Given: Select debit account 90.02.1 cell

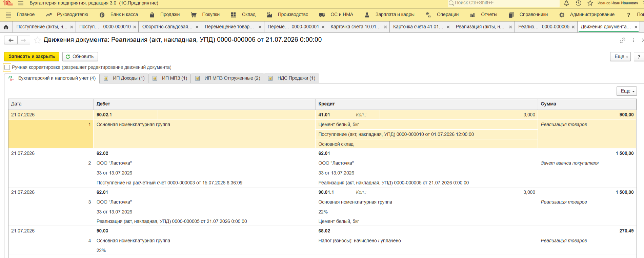Looking at the screenshot, I should (x=112, y=115).
